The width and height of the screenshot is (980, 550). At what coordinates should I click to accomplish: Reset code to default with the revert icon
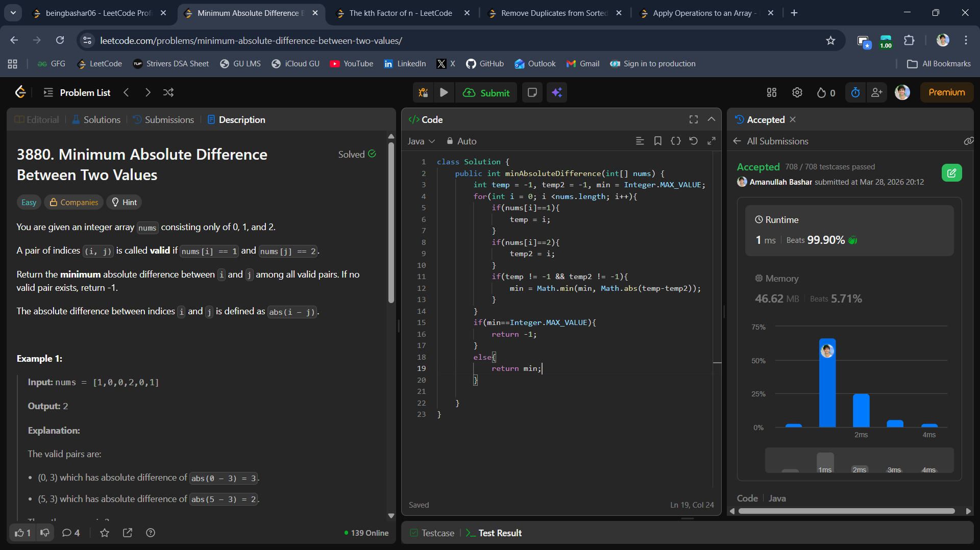(x=693, y=141)
